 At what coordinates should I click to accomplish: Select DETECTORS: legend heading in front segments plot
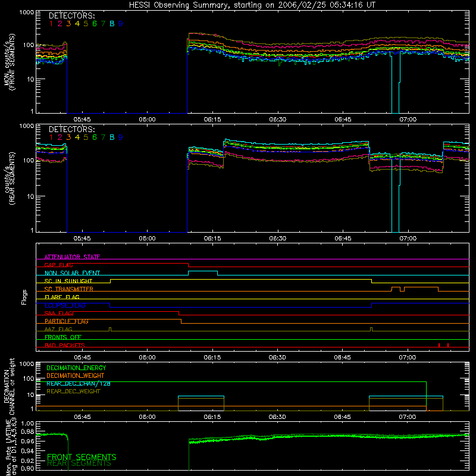click(71, 16)
